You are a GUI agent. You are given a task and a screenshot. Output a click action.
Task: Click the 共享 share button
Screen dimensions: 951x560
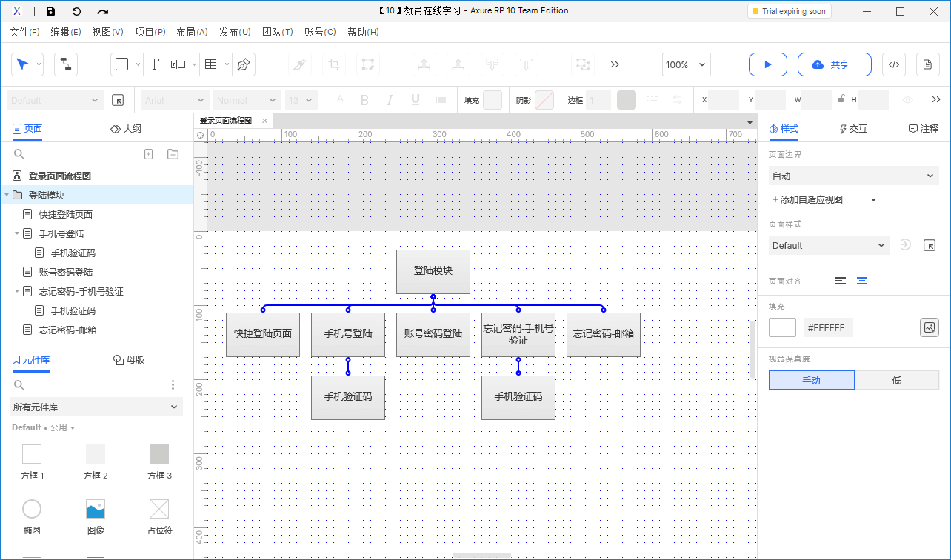(835, 64)
